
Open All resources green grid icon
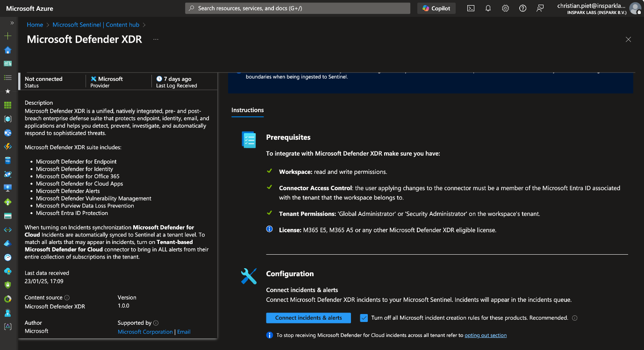click(x=7, y=105)
